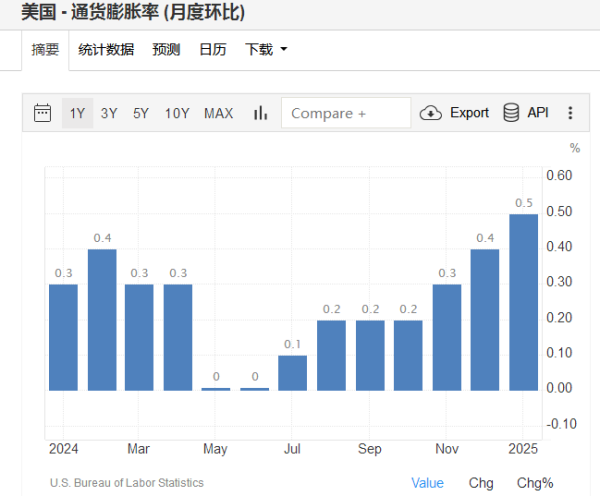Screen dimensions: 600x496
Task: Select the 1Y time range
Action: pyautogui.click(x=77, y=113)
